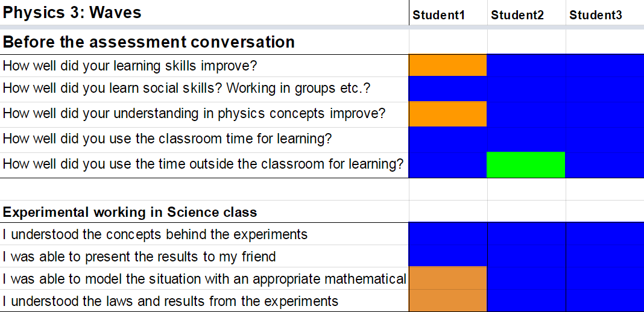Select Student1 blue cell for understood concepts
This screenshot has height=312, width=644.
[x=447, y=234]
